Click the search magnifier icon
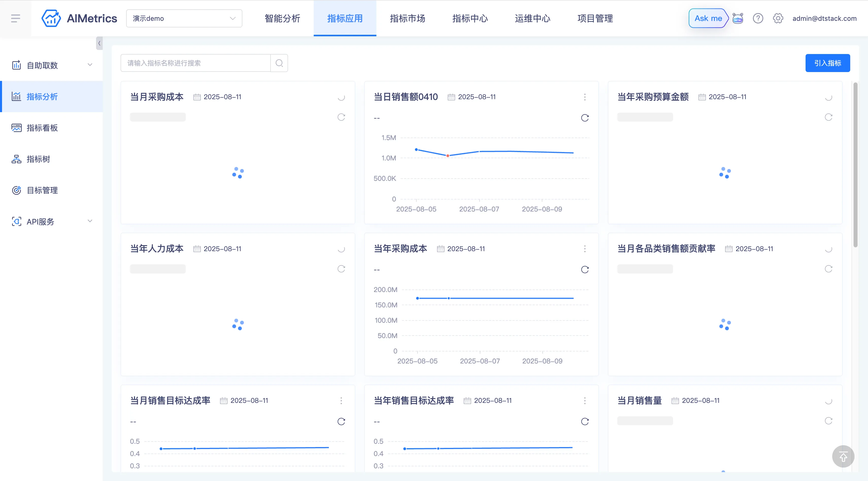 279,63
